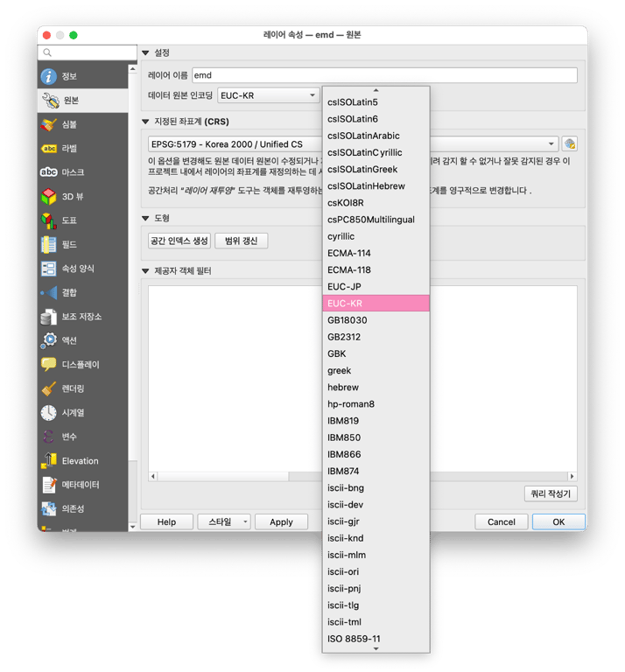Choose GB18030 encoding
625x672 pixels.
[376, 320]
